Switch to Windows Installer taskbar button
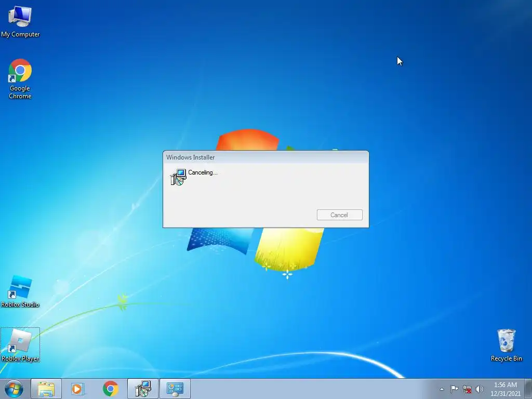This screenshot has height=399, width=532. coord(142,389)
